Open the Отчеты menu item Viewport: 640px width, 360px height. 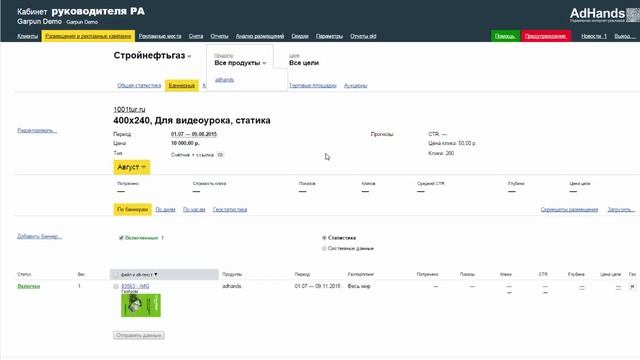click(219, 36)
